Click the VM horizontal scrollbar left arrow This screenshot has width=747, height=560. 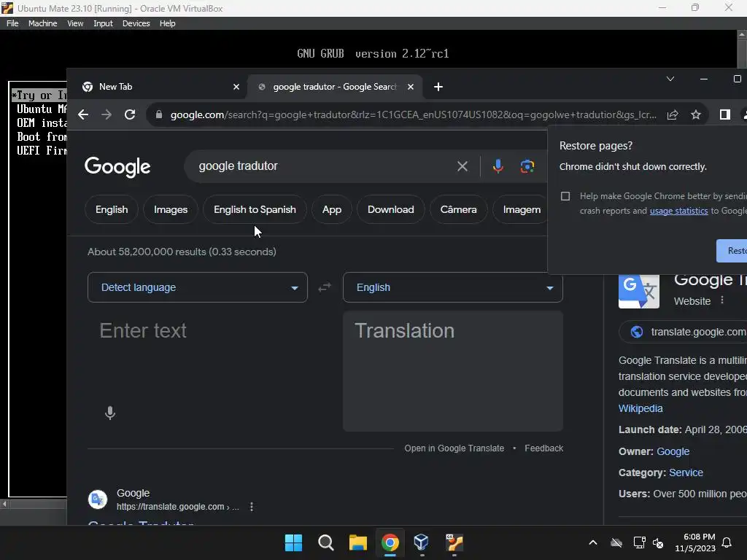[x=4, y=503]
